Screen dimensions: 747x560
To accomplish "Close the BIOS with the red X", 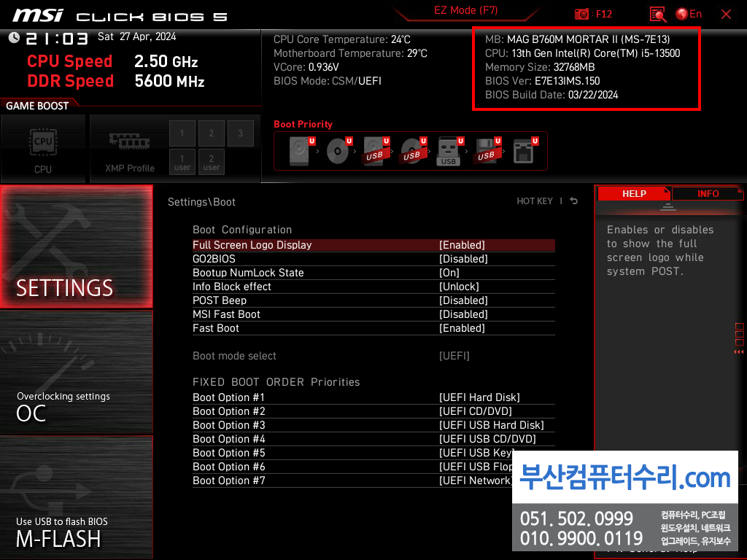I will (x=726, y=15).
